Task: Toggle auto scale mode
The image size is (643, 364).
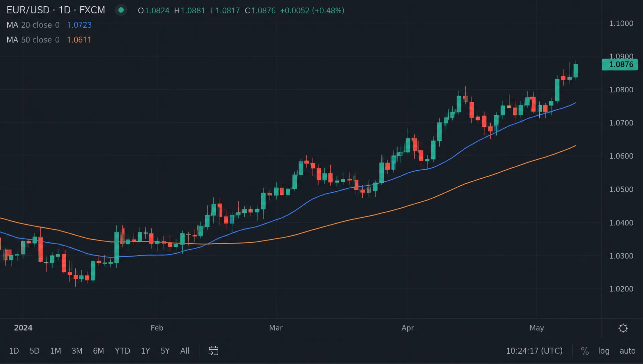Action: tap(627, 351)
